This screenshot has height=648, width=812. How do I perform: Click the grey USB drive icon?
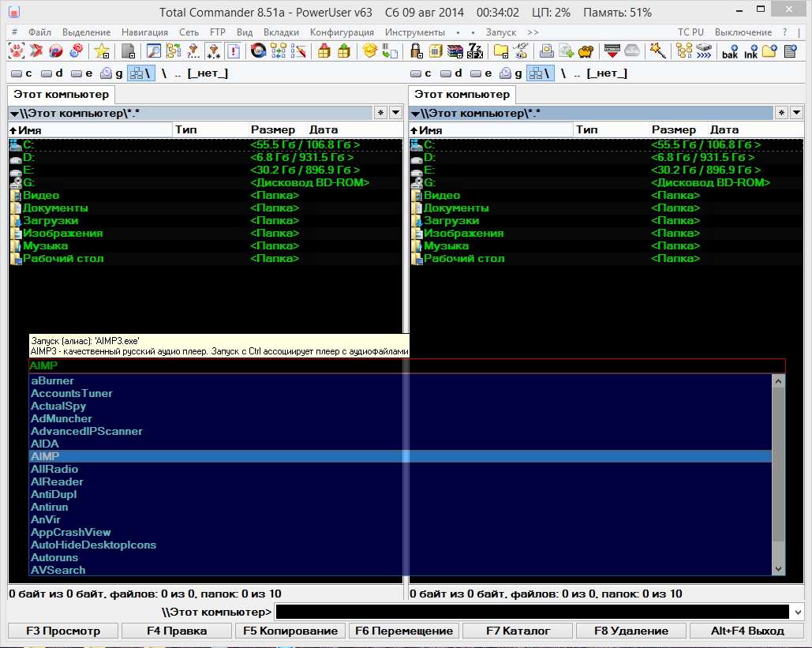pyautogui.click(x=632, y=51)
